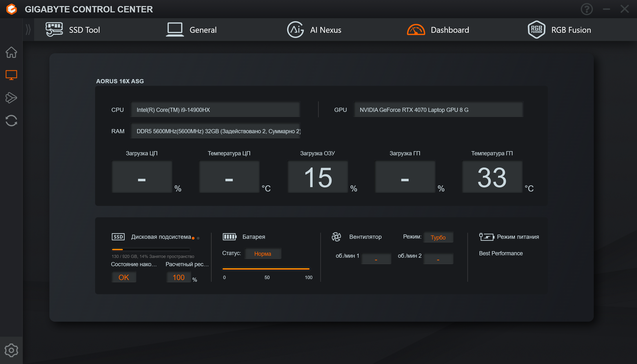This screenshot has height=364, width=637.
Task: Open the update refresh sidebar icon
Action: click(11, 121)
